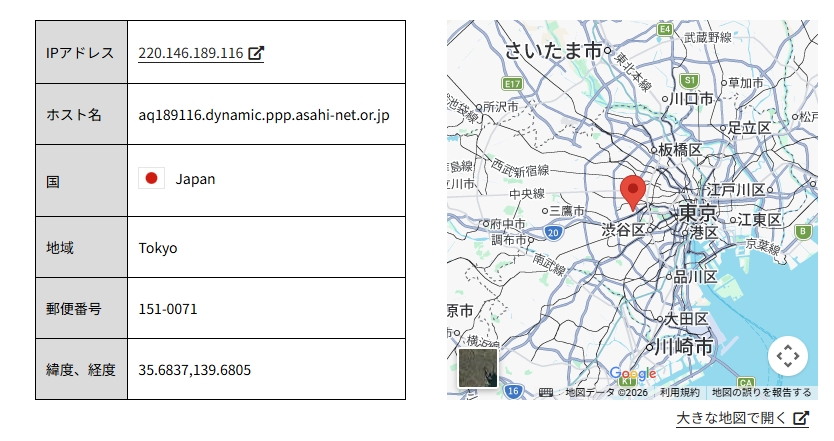The image size is (834, 441).
Task: Open the map camera pan controls
Action: pyautogui.click(x=787, y=355)
